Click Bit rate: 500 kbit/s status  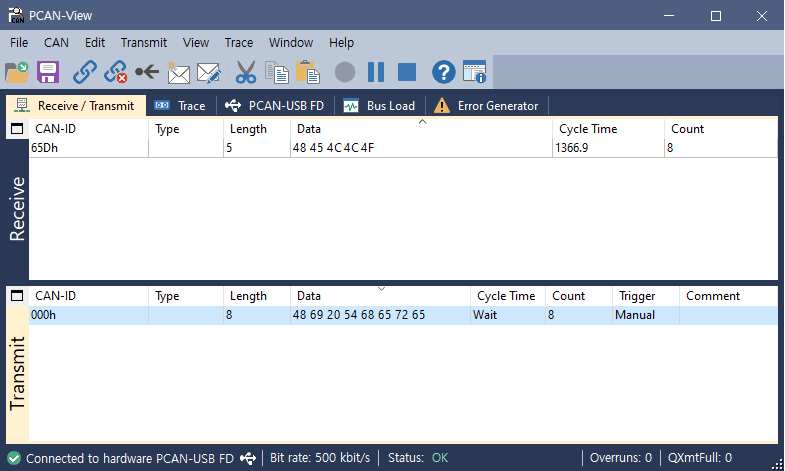pos(320,458)
